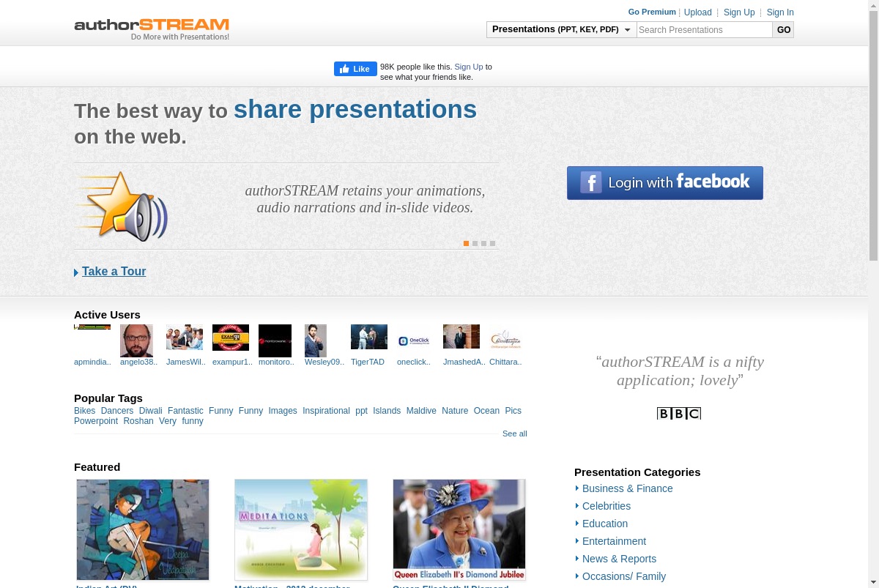Click the star speaker animation icon
This screenshot has width=879, height=588.
pos(121,206)
